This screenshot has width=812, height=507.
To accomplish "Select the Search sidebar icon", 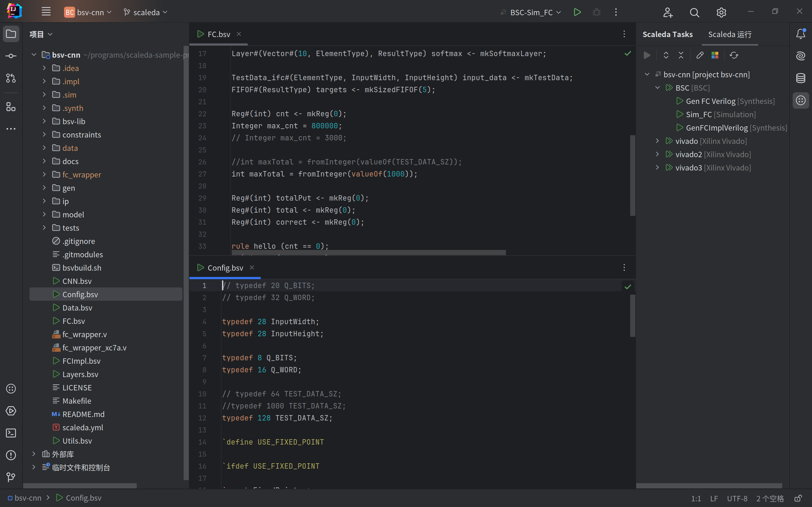I will 695,12.
